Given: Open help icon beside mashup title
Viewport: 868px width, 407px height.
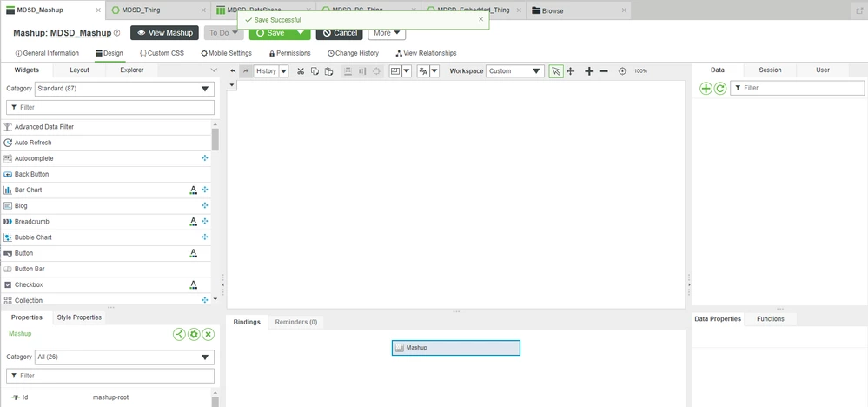Looking at the screenshot, I should (x=116, y=33).
